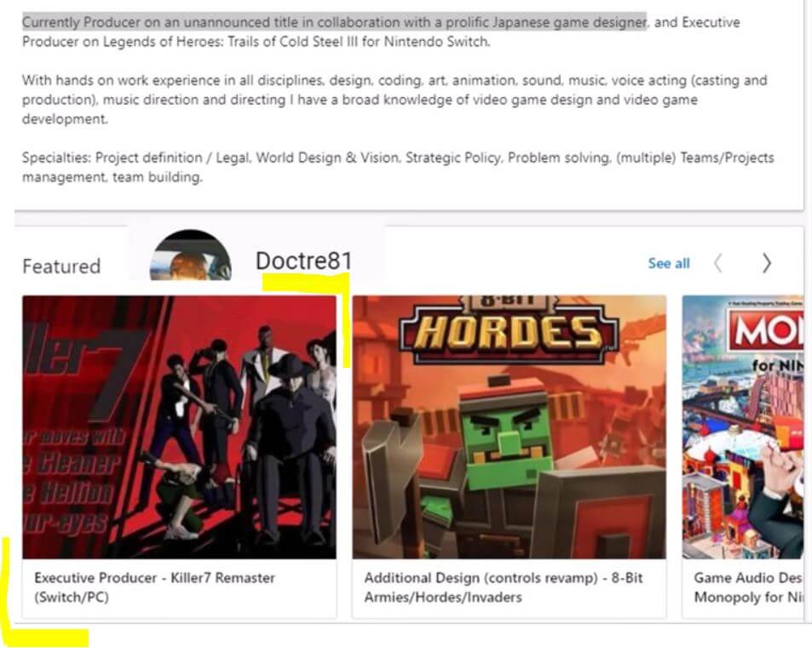
Task: Click the Doctre81 profile avatar
Action: pyautogui.click(x=191, y=255)
